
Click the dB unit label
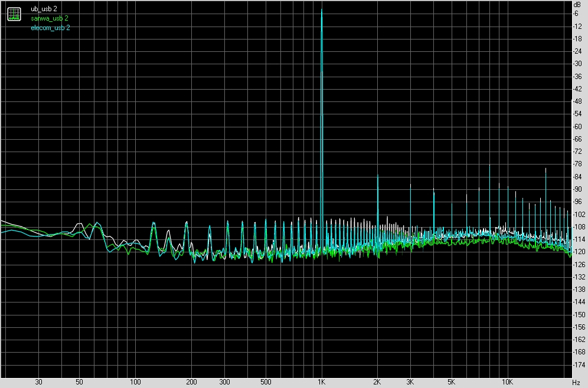tap(577, 5)
